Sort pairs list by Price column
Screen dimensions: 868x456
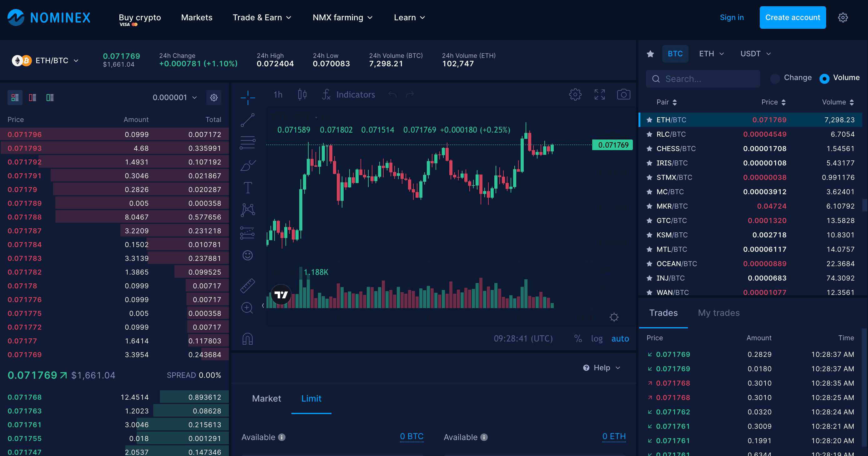(773, 102)
